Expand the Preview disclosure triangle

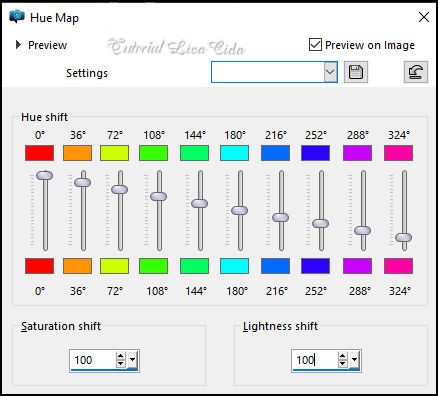point(18,45)
